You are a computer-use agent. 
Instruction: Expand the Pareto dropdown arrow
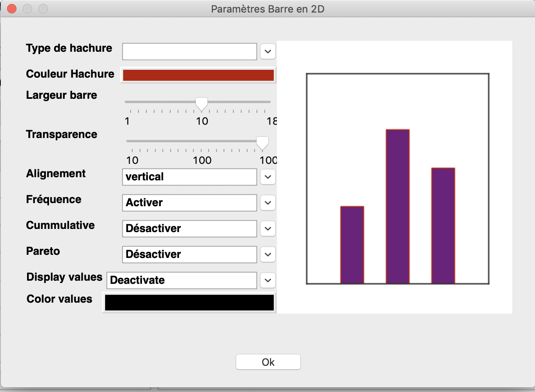268,254
